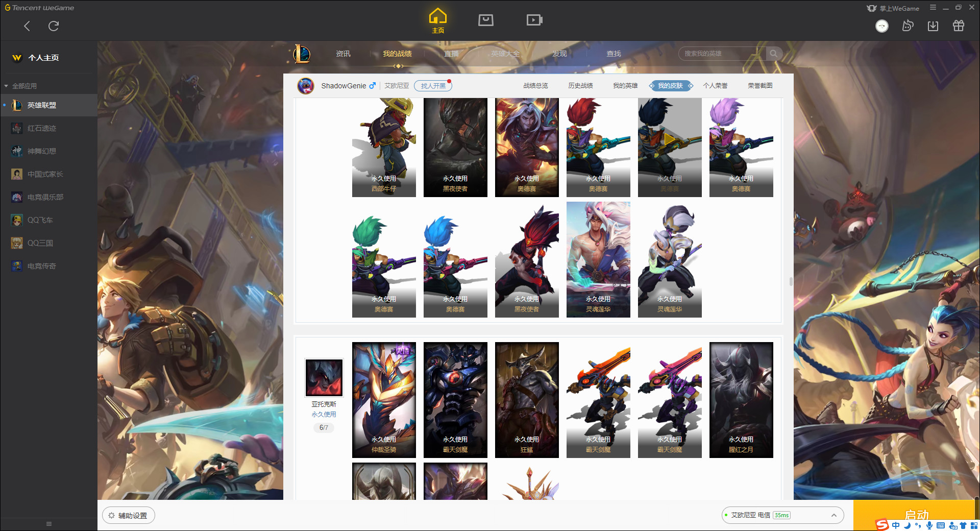Toggle the IME moon half-width mode
This screenshot has height=531, width=980.
[908, 525]
